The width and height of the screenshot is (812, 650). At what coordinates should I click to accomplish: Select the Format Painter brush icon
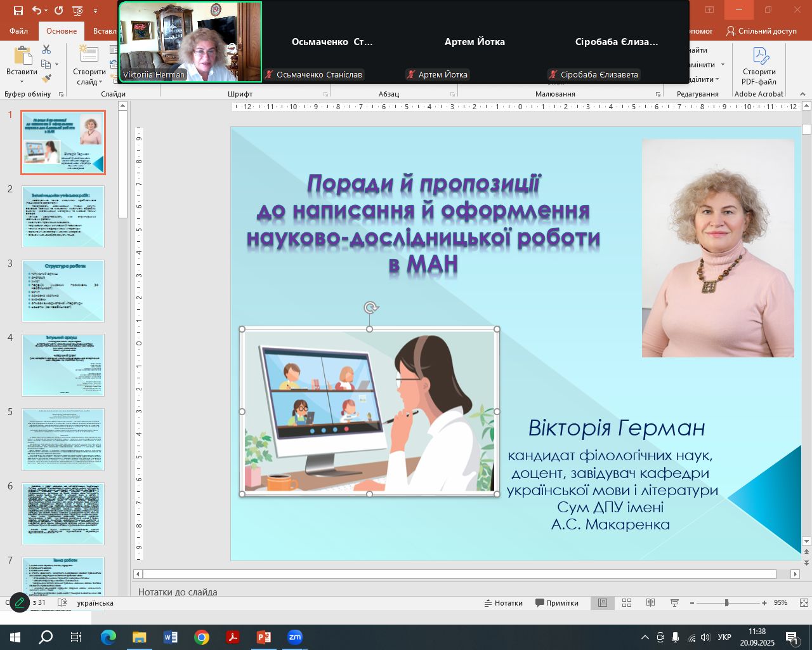point(46,79)
